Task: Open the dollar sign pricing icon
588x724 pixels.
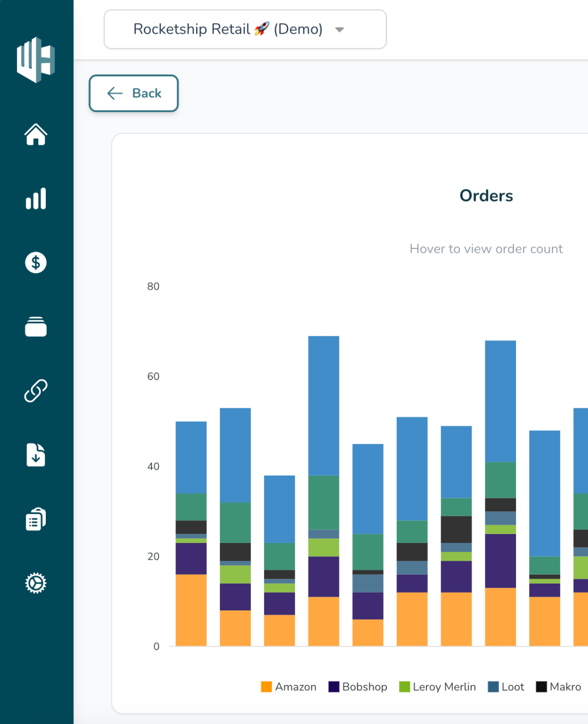Action: point(36,262)
